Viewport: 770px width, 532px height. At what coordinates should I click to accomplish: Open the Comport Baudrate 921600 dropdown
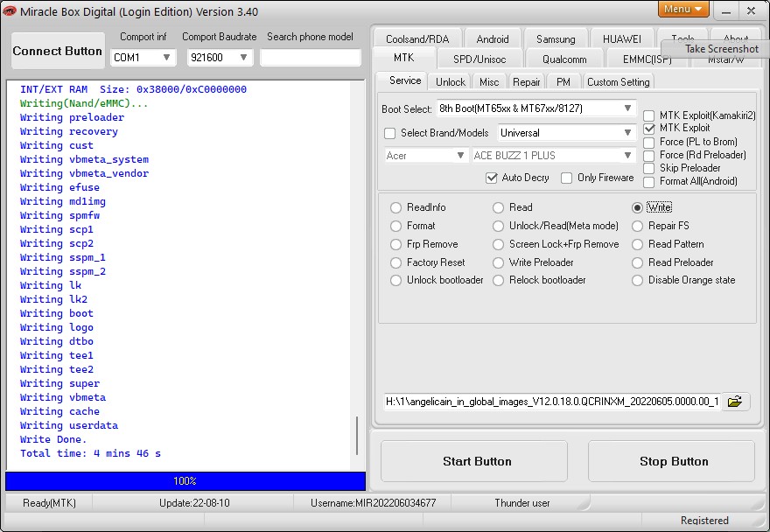coord(220,58)
